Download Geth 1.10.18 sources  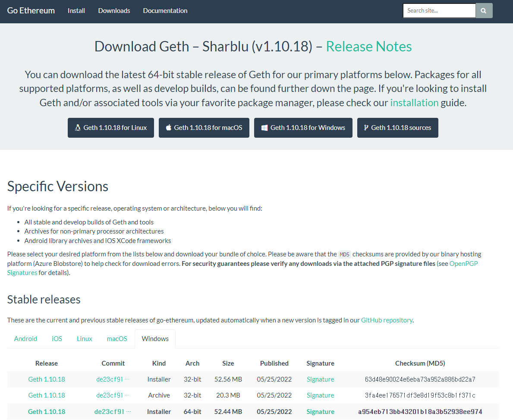click(x=397, y=128)
